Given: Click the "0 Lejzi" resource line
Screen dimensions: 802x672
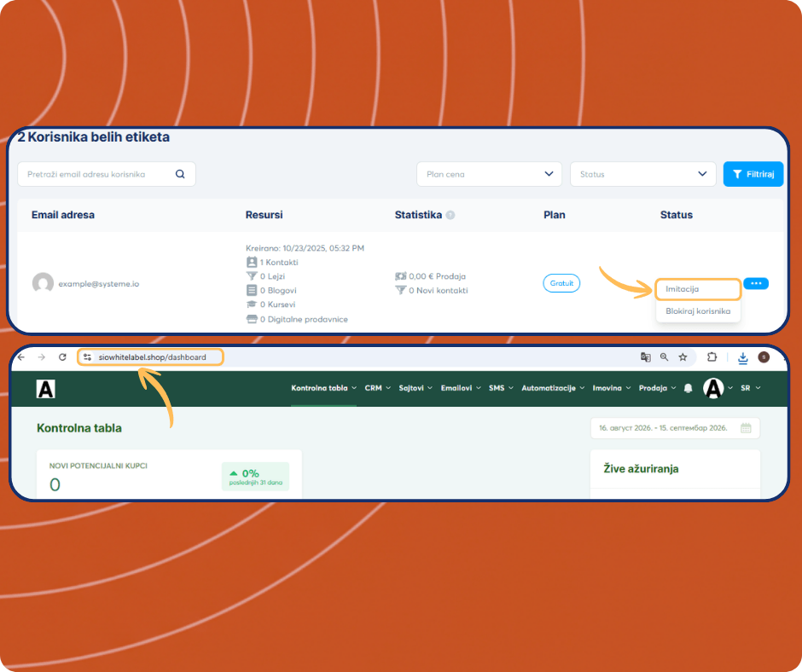Looking at the screenshot, I should point(265,276).
